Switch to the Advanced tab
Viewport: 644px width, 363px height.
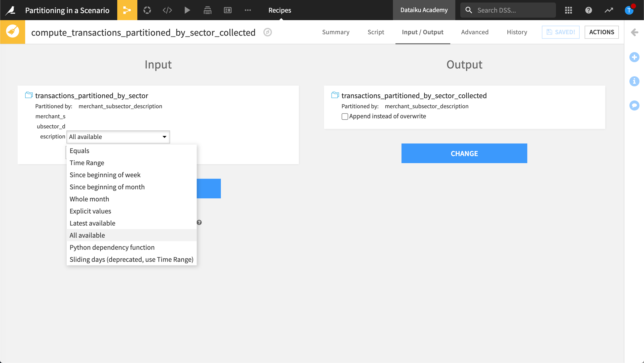point(475,32)
